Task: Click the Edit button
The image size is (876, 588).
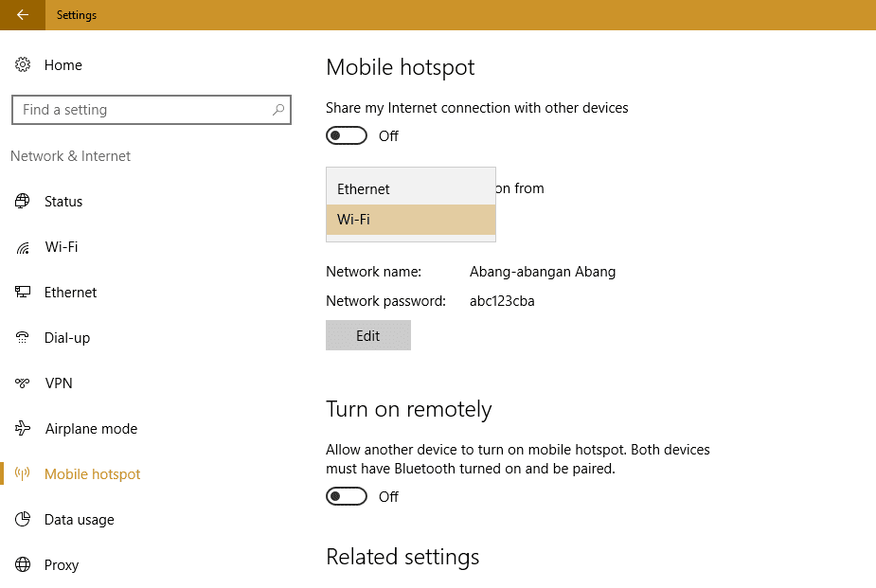Action: click(x=368, y=335)
